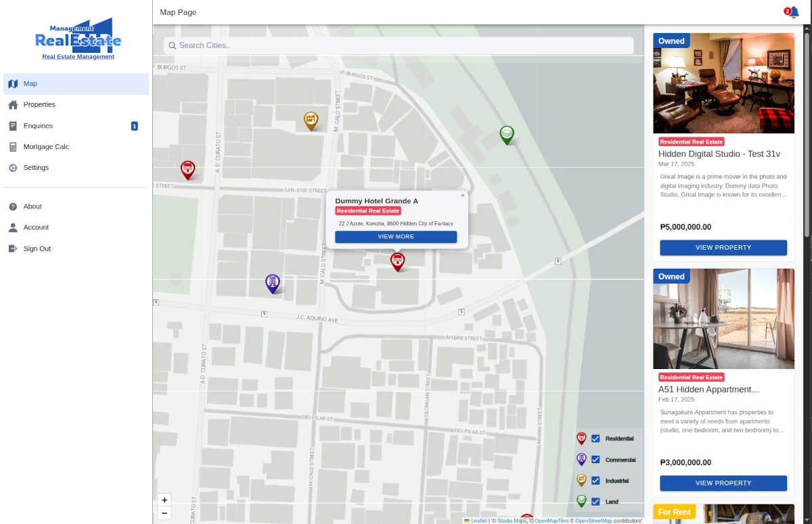
Task: Click the Real Estate Management link
Action: click(78, 57)
